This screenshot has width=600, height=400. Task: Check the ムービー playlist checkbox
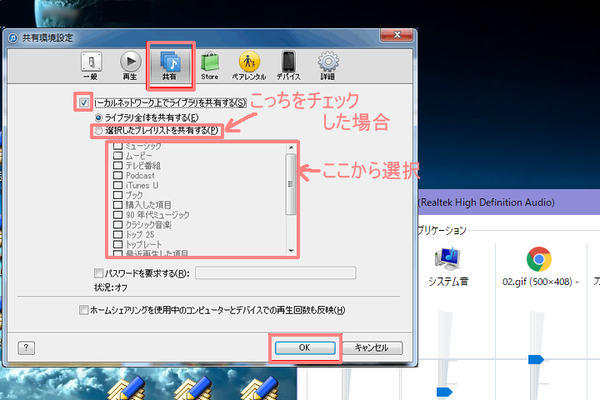[x=118, y=155]
